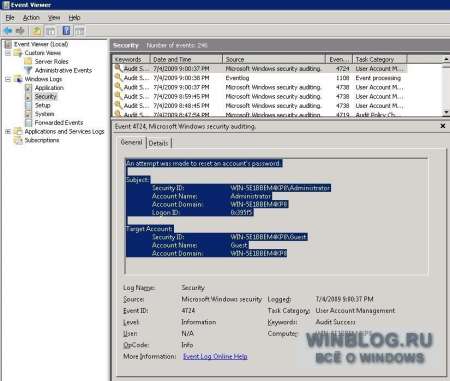Click the Guest account name value

coord(239,245)
